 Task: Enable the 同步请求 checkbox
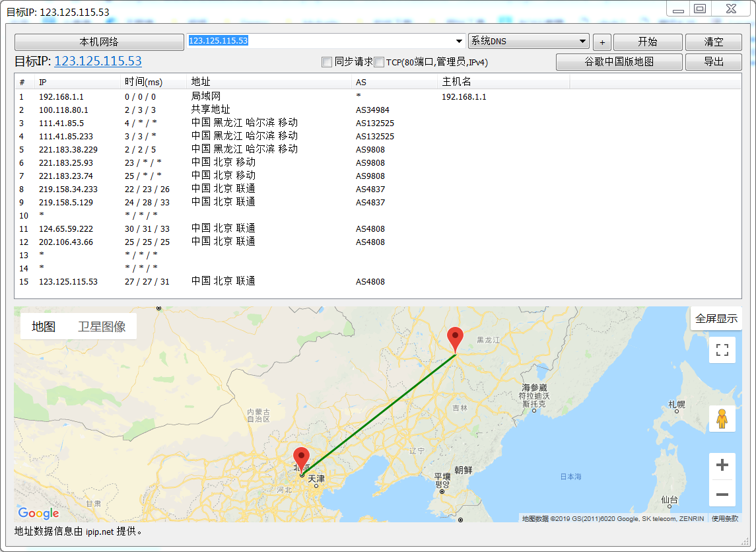tap(327, 62)
